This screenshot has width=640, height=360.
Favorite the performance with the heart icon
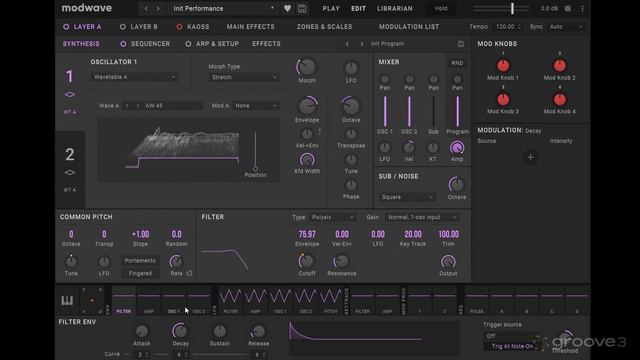click(287, 8)
